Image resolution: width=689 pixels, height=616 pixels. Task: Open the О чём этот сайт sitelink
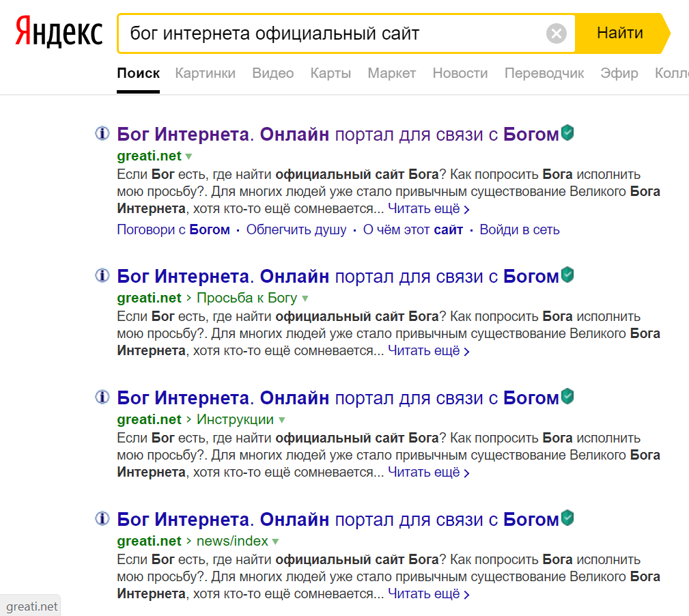pyautogui.click(x=412, y=229)
